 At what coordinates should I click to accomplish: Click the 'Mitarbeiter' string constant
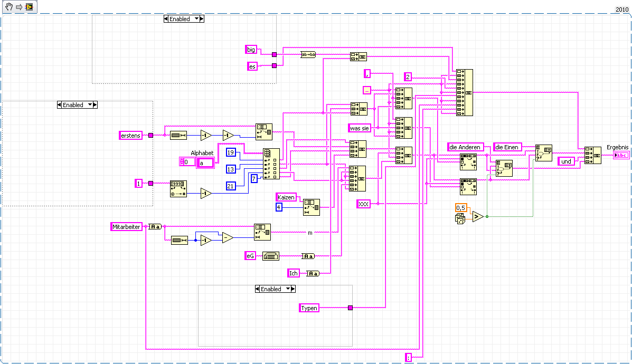pyautogui.click(x=126, y=227)
